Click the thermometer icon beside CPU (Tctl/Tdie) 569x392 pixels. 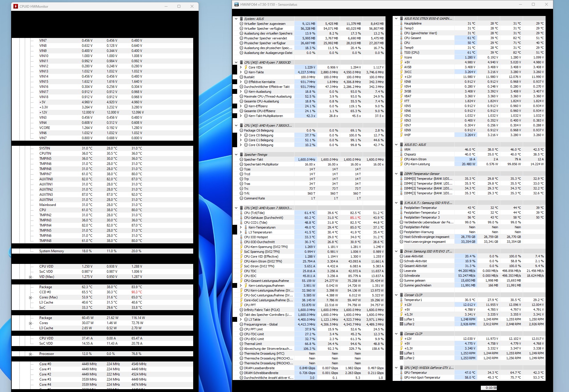[x=241, y=213]
